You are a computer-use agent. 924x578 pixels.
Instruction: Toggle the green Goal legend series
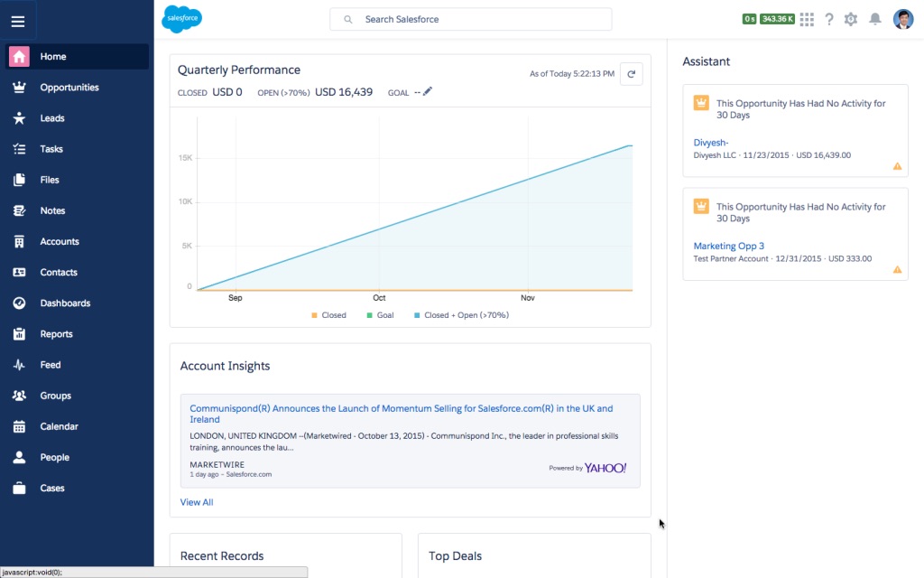379,315
